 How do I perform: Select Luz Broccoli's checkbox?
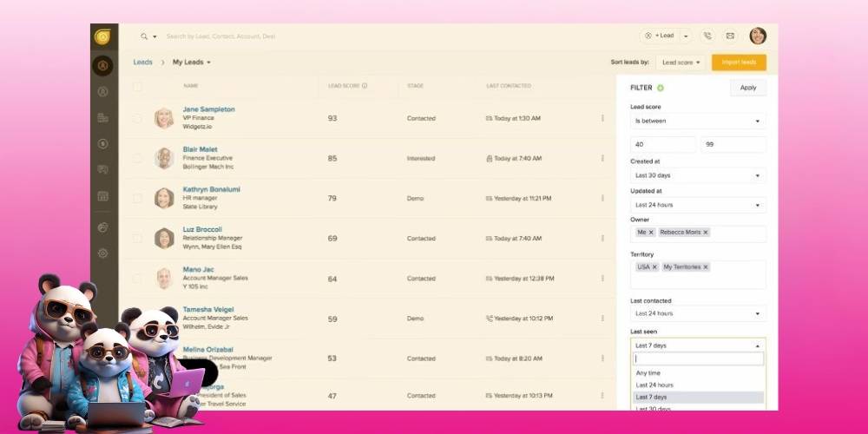point(137,239)
